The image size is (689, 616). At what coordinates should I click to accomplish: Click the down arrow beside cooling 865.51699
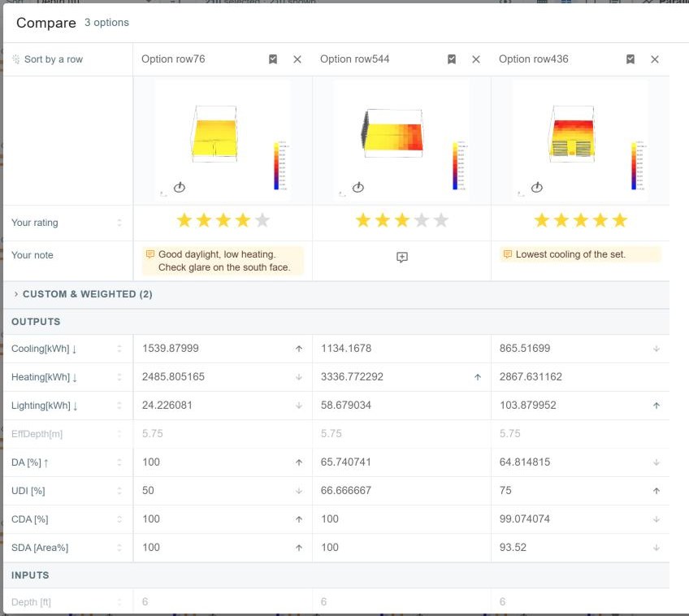click(656, 349)
